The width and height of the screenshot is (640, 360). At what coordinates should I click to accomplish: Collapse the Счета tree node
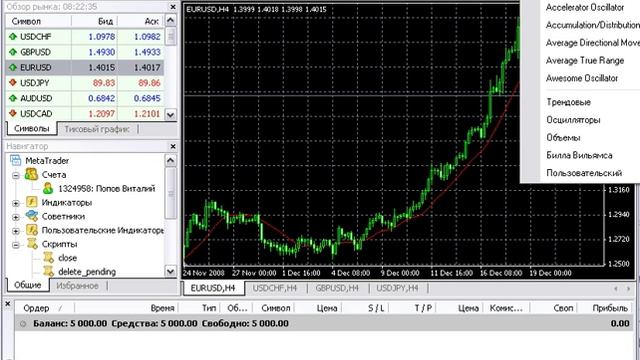(16, 176)
